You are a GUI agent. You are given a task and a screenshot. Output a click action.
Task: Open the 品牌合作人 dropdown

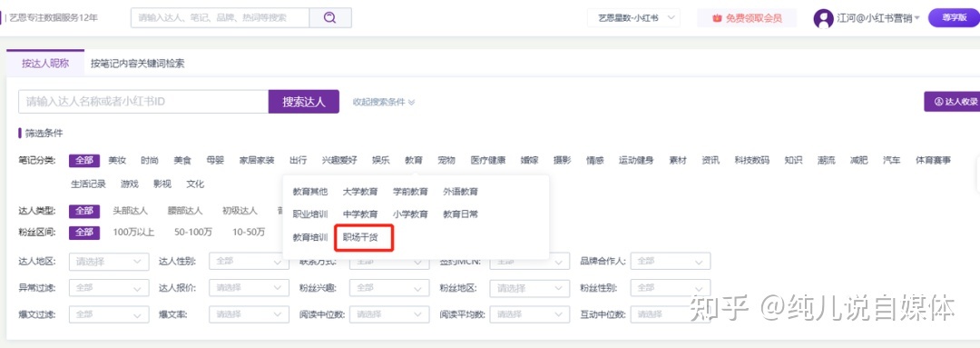[671, 261]
